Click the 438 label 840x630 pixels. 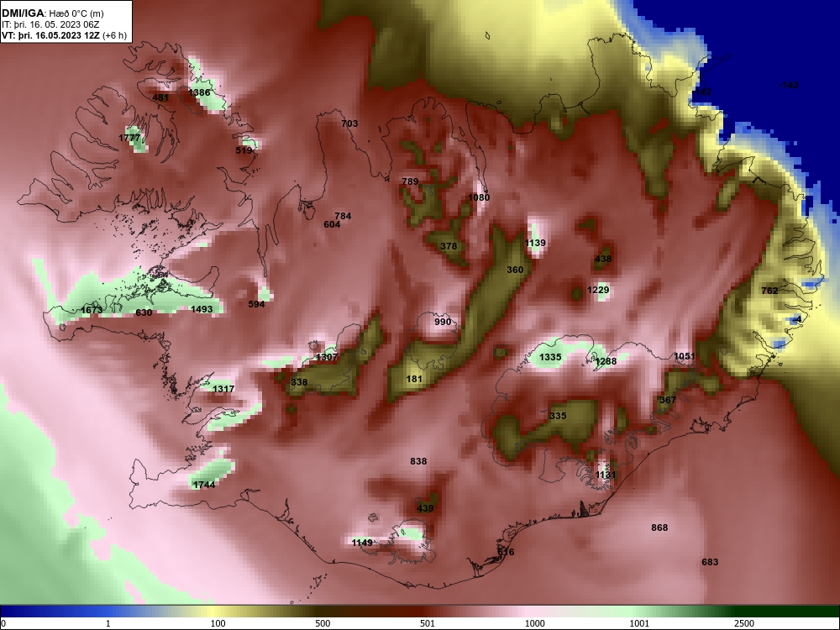tap(602, 259)
